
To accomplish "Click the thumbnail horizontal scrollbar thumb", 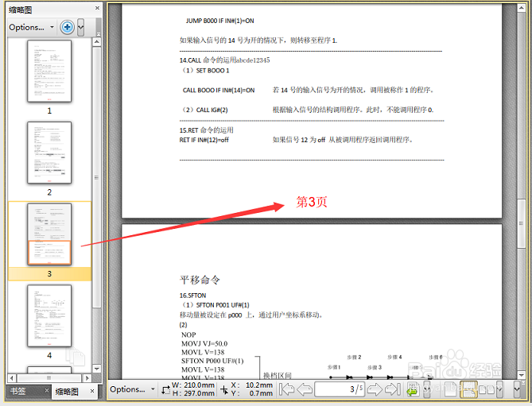I will point(49,377).
